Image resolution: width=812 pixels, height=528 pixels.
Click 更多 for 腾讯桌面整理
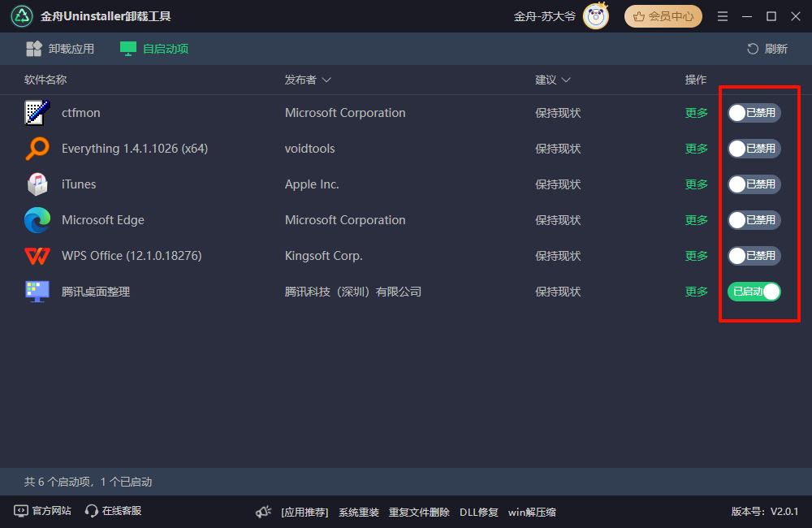[x=696, y=291]
